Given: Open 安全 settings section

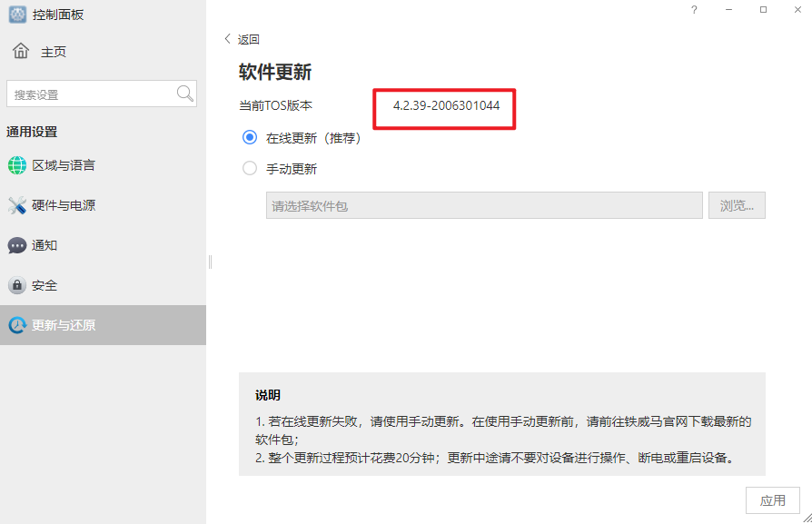Looking at the screenshot, I should (45, 285).
